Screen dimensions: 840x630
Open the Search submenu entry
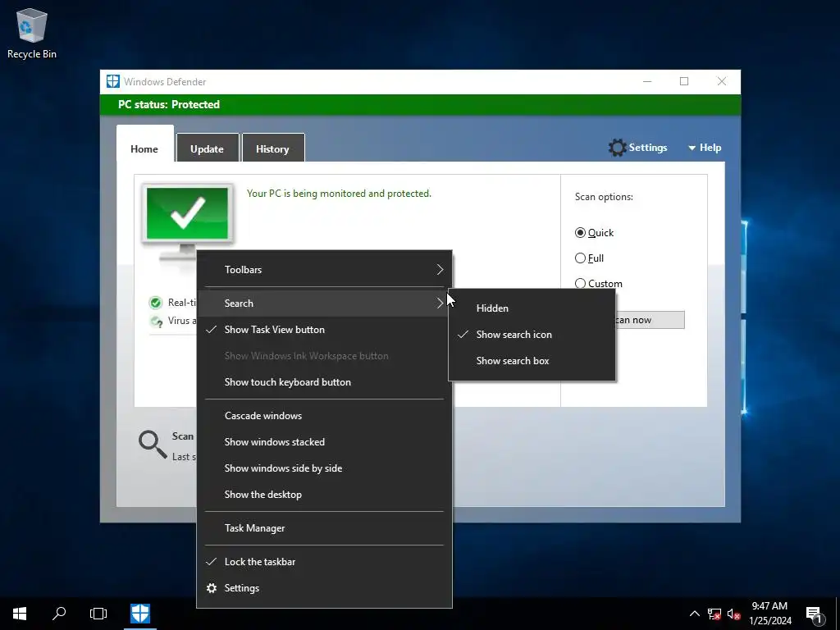pyautogui.click(x=324, y=304)
